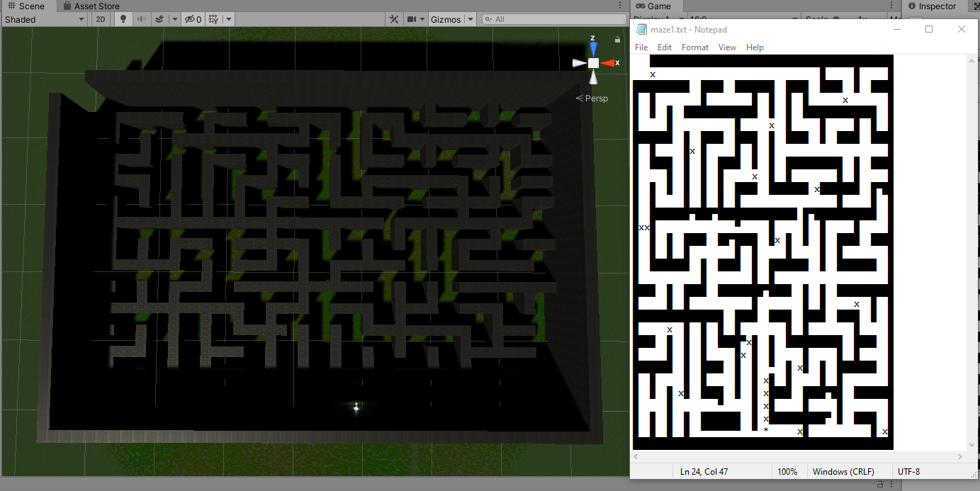
Task: Open Notepad Format menu
Action: point(695,47)
